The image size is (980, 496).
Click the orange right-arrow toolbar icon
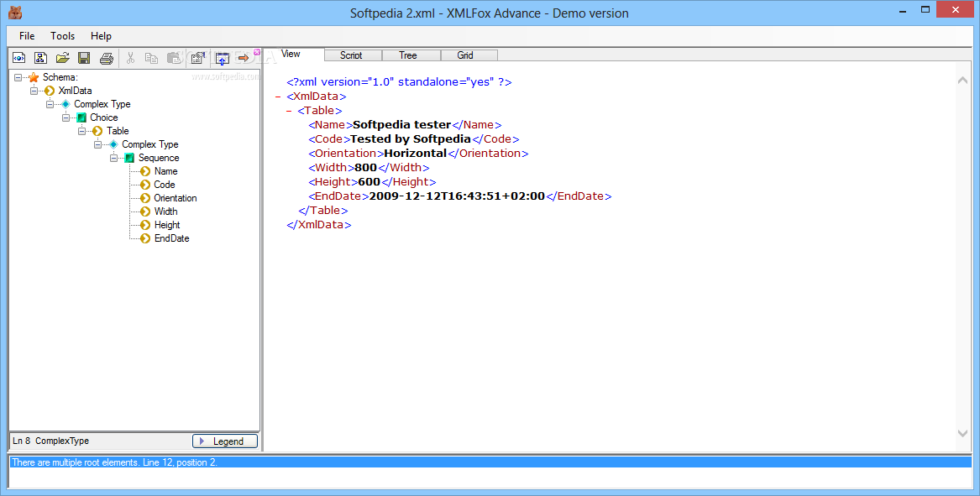244,58
